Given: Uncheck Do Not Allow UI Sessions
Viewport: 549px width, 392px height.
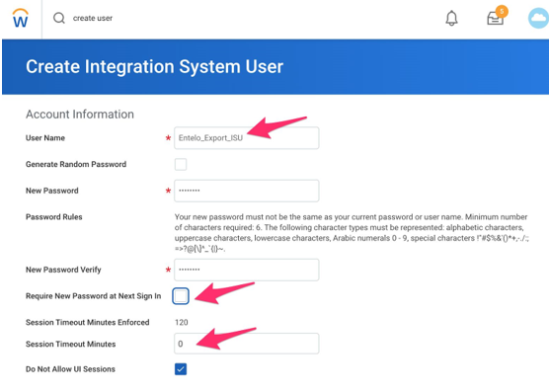Looking at the screenshot, I should (181, 369).
